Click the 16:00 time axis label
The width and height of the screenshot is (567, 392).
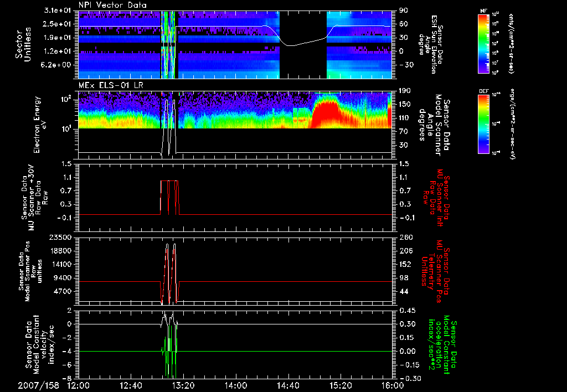(393, 385)
